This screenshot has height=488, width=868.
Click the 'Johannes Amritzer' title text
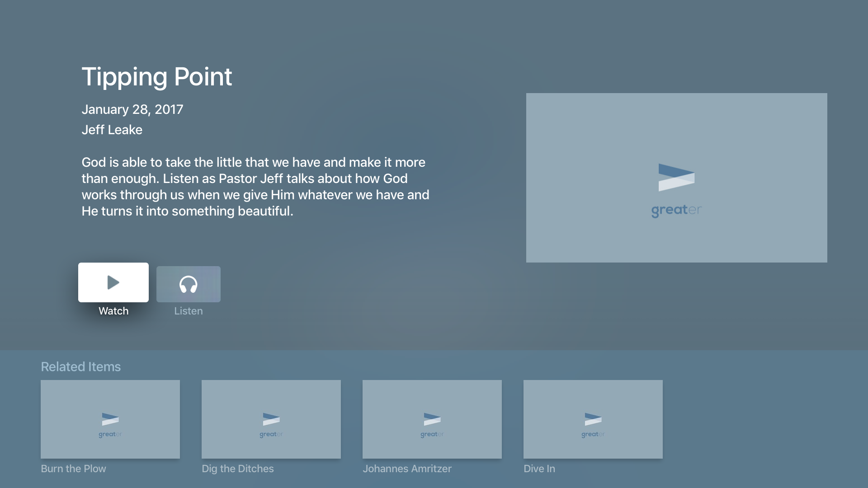tap(407, 469)
